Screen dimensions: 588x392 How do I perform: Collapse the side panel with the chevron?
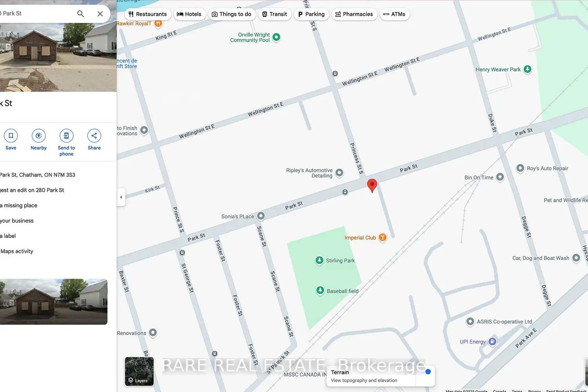[x=121, y=197]
